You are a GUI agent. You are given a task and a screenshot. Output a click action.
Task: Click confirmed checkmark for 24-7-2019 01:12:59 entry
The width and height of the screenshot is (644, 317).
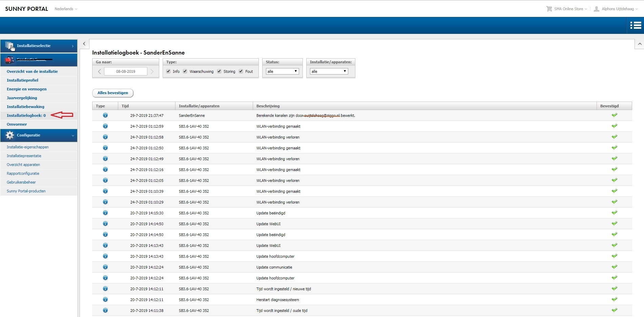(614, 126)
